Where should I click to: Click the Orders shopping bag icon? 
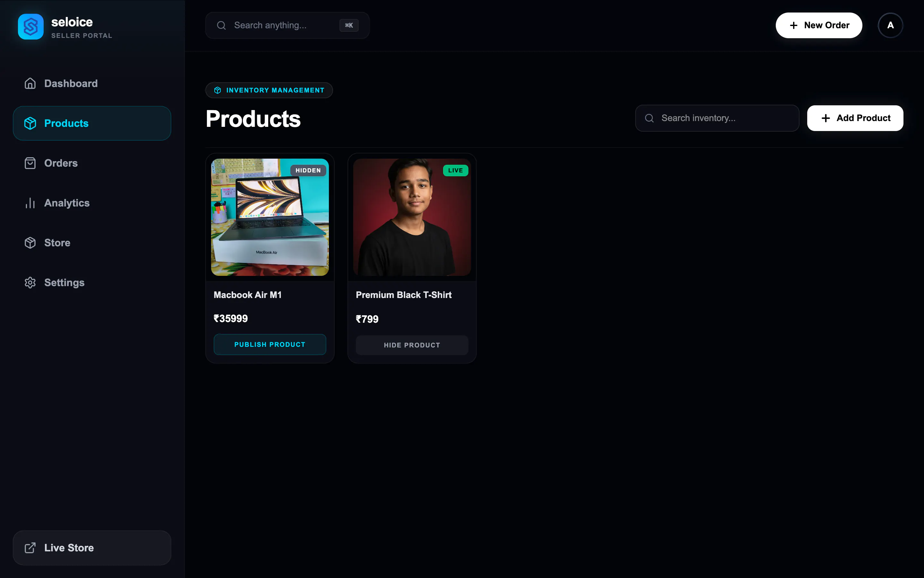pyautogui.click(x=30, y=163)
